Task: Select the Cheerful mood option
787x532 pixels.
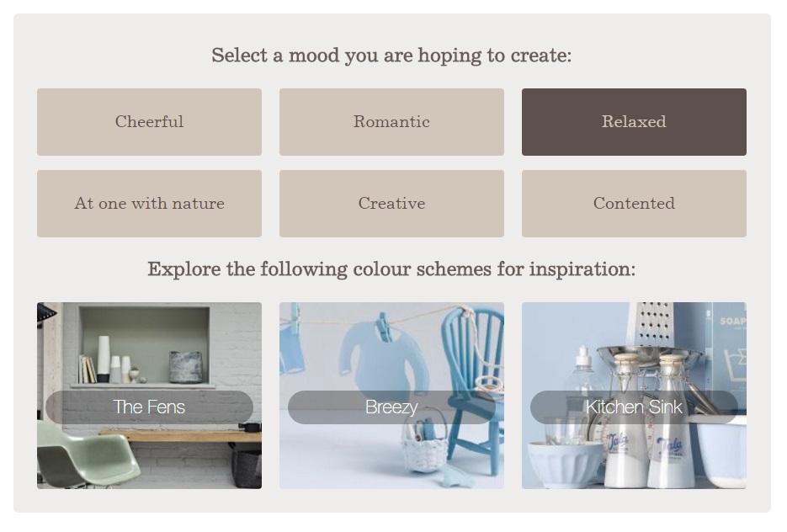Action: 149,122
